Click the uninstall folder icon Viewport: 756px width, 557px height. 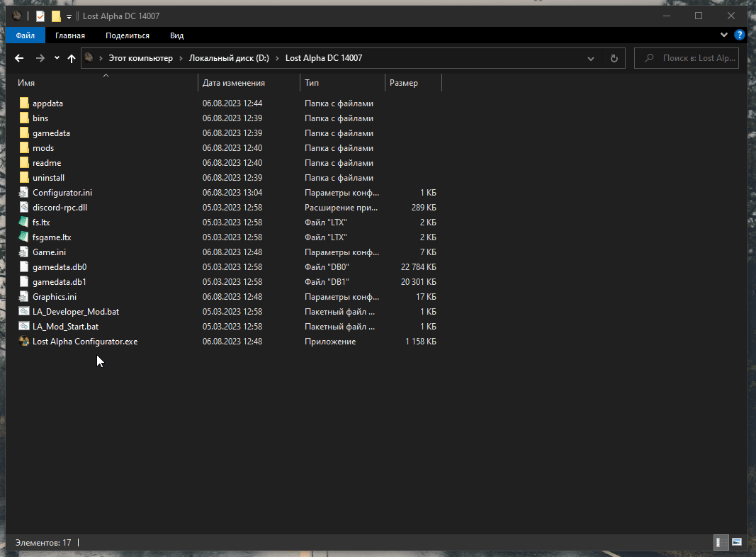[x=24, y=178]
